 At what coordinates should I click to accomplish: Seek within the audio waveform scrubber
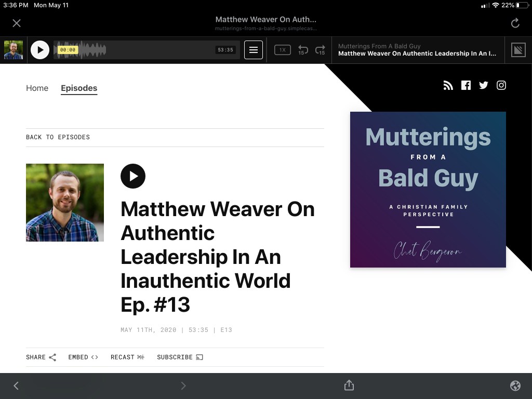point(145,50)
